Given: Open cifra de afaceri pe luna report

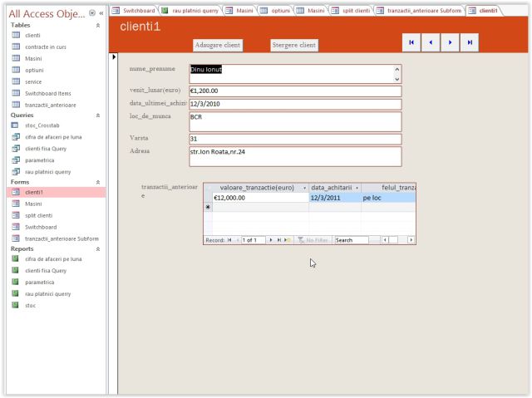Looking at the screenshot, I should pyautogui.click(x=53, y=259).
